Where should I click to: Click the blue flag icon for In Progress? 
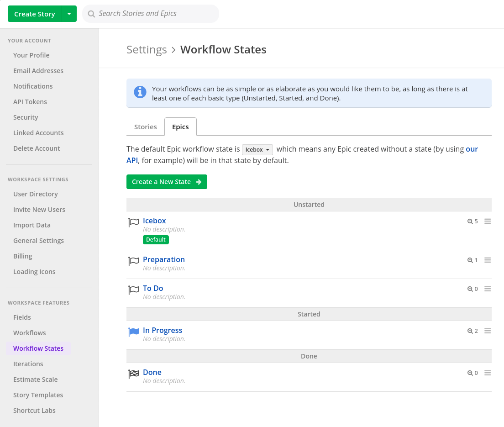coord(133,332)
